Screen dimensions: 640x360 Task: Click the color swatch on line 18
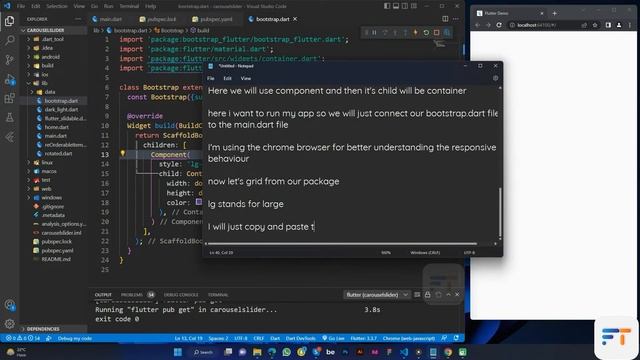[x=199, y=202]
